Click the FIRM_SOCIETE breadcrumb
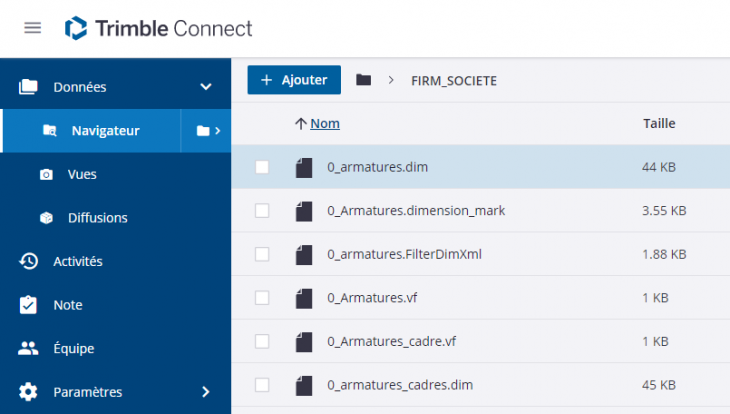This screenshot has height=414, width=730. coord(454,80)
